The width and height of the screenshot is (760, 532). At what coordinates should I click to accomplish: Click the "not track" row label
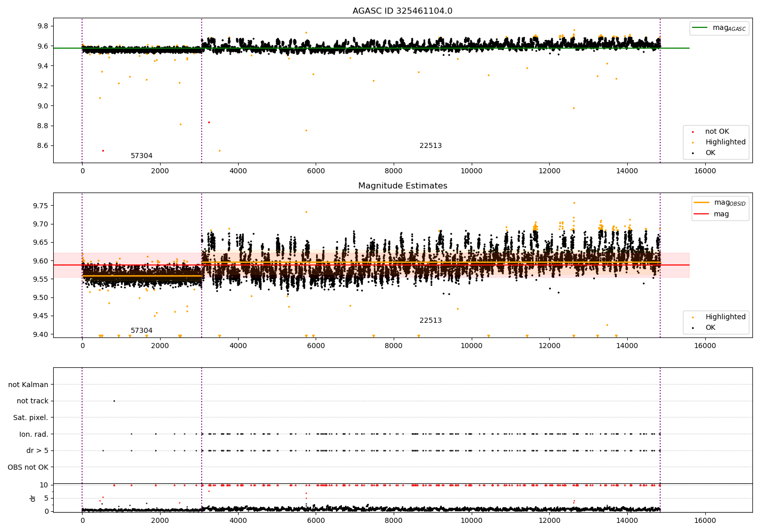(x=32, y=401)
